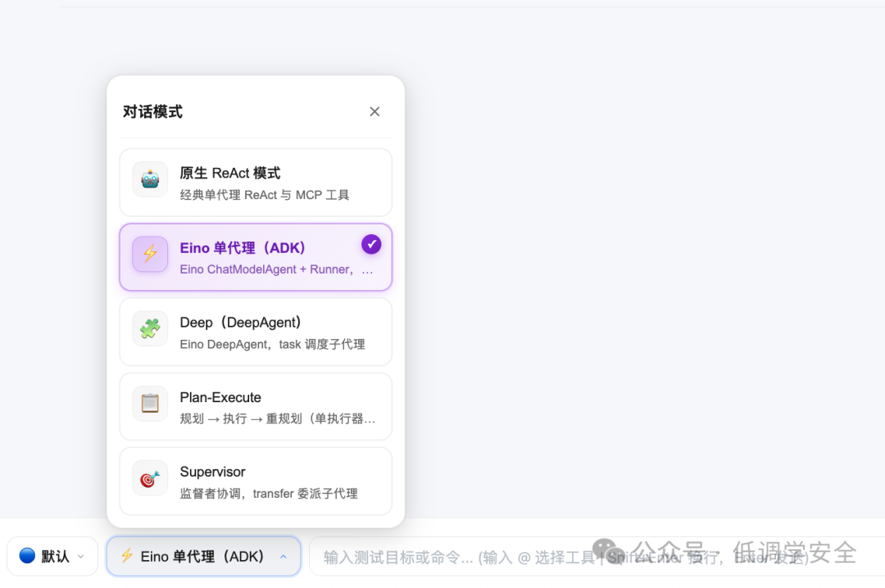Click the description 经典单代理 ReAct 与 MCP 工具
Screen dimensions: 885x588
(x=265, y=195)
